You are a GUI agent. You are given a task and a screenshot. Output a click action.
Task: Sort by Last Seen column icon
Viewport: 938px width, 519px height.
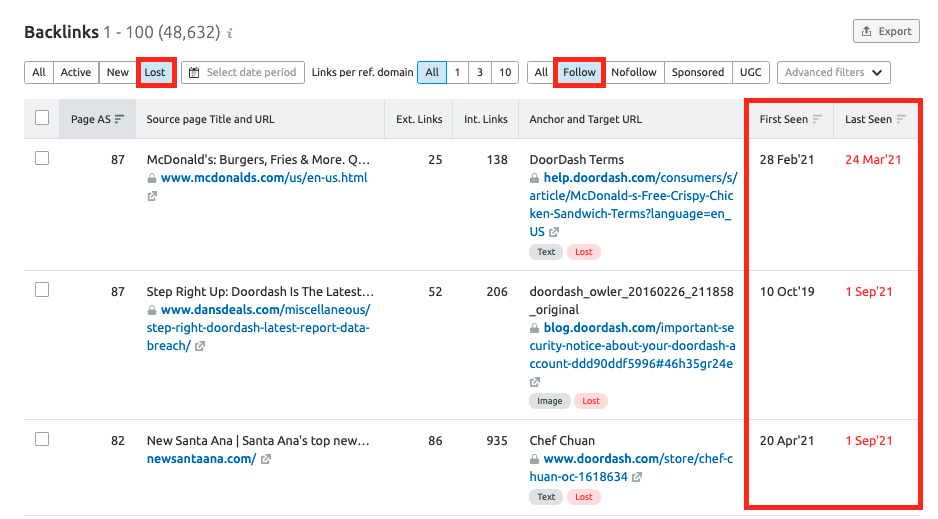(902, 119)
